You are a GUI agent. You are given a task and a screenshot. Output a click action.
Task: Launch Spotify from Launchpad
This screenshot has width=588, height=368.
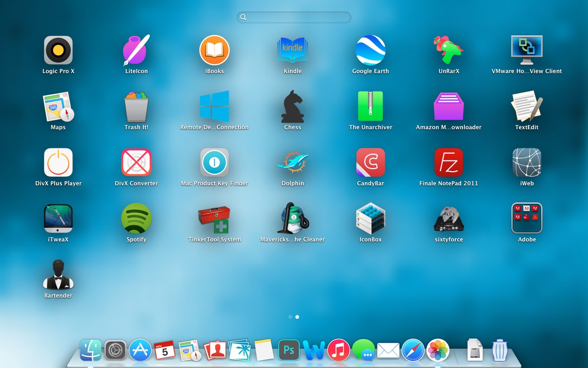[136, 218]
